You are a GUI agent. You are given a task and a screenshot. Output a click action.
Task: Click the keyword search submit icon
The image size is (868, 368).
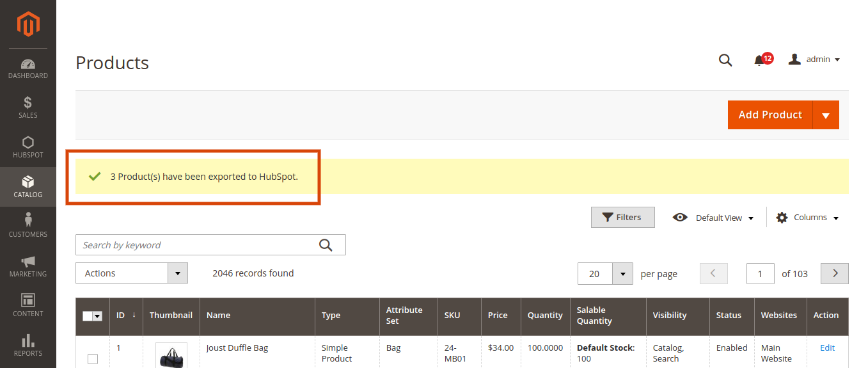(326, 245)
